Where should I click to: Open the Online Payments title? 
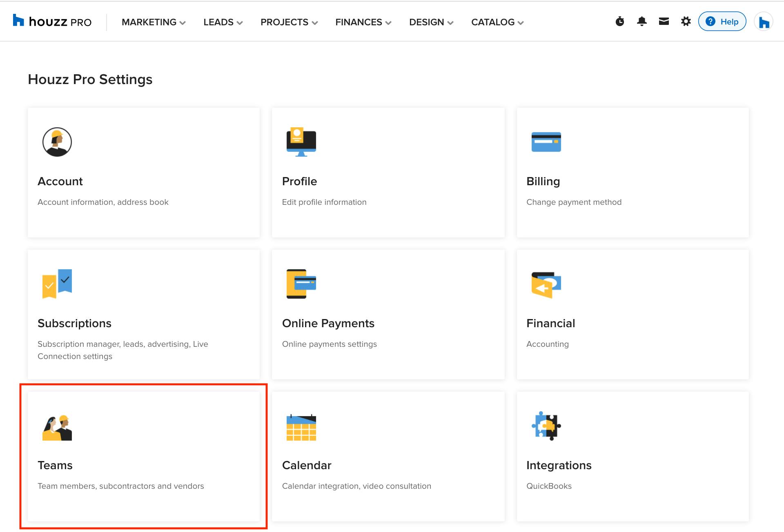click(328, 323)
